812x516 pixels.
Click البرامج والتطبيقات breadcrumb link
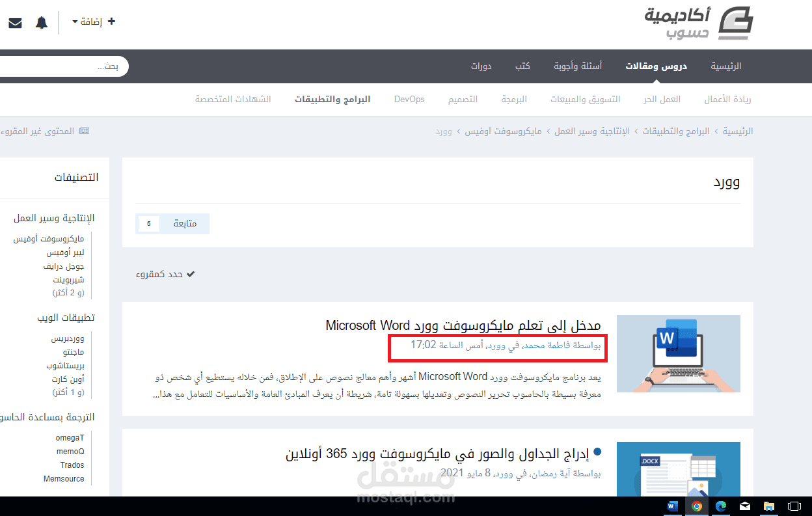(676, 131)
